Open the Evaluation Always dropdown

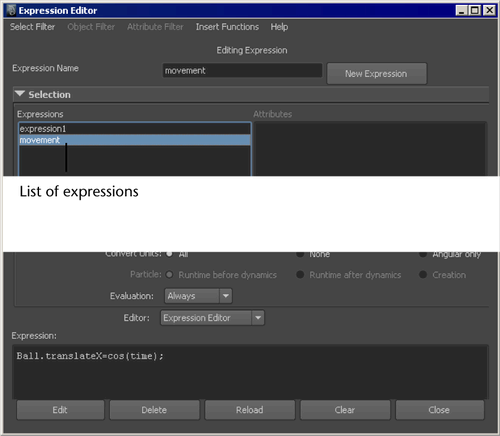point(198,296)
